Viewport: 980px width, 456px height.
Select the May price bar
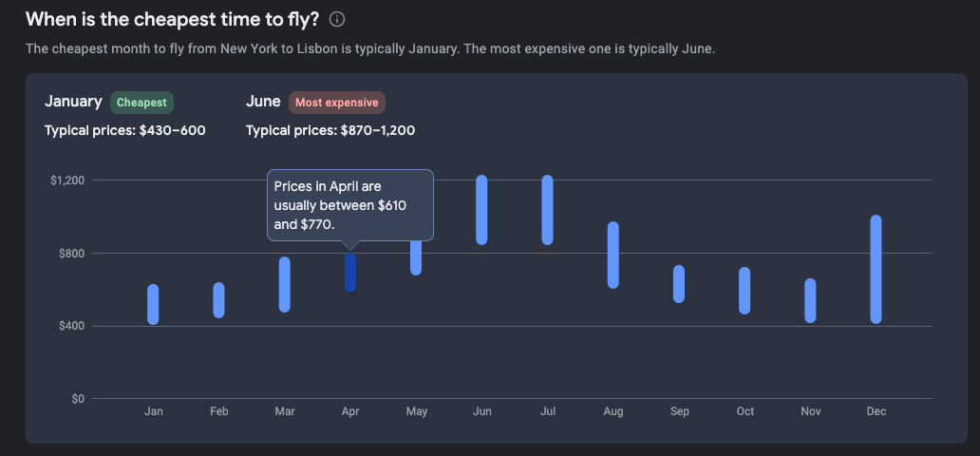coord(416,258)
